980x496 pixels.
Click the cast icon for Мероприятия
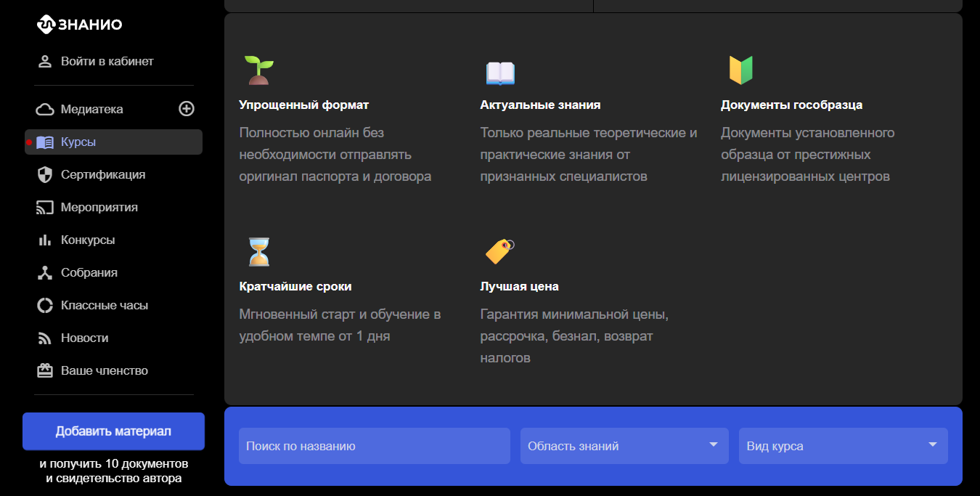point(45,208)
